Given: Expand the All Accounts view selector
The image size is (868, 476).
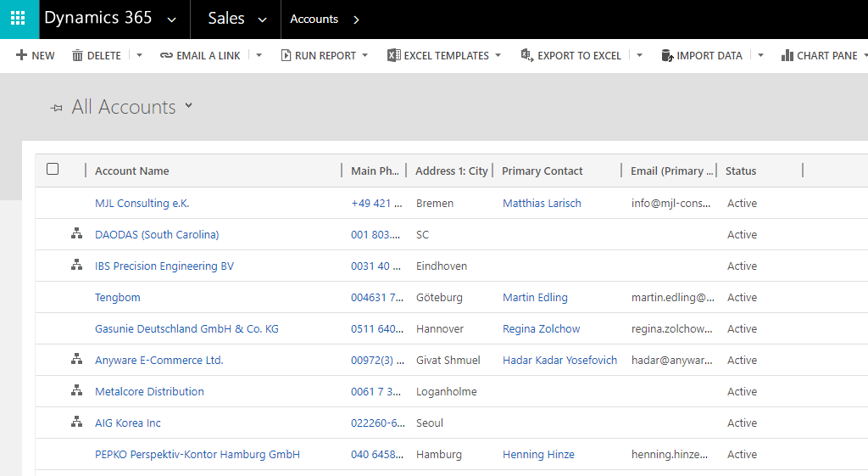Looking at the screenshot, I should [x=189, y=106].
